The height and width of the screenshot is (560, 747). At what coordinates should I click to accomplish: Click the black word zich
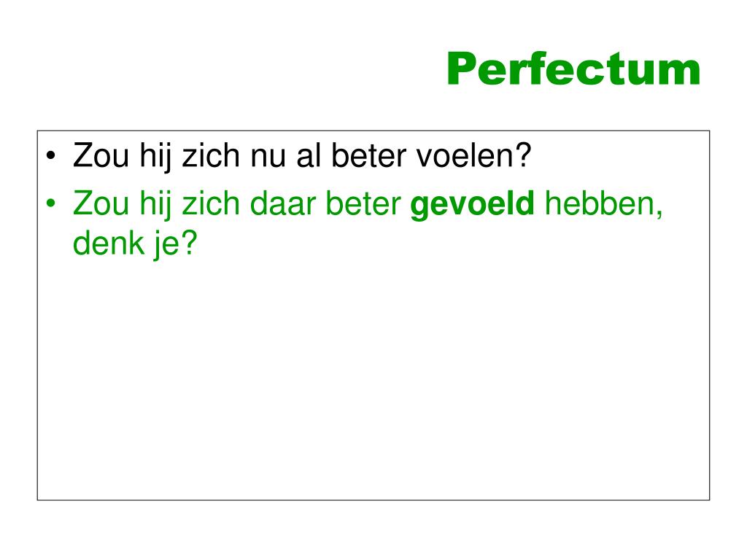click(211, 155)
